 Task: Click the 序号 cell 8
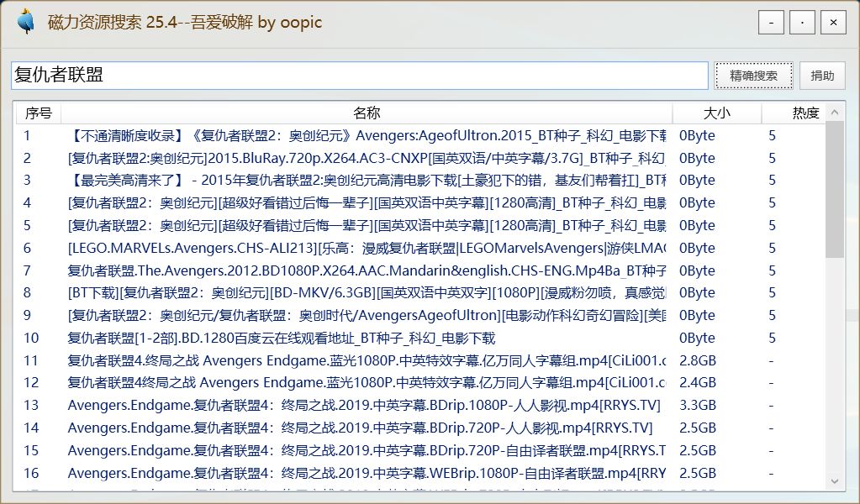tap(27, 292)
